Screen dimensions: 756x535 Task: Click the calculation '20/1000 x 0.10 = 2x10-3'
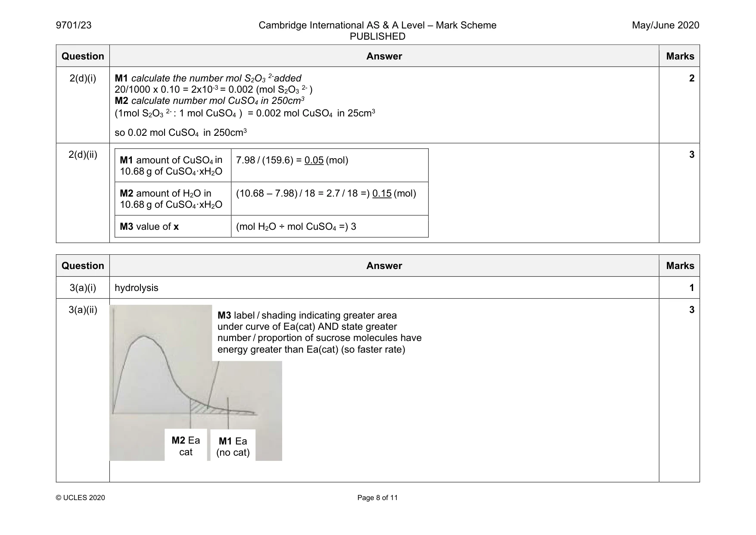[167, 89]
